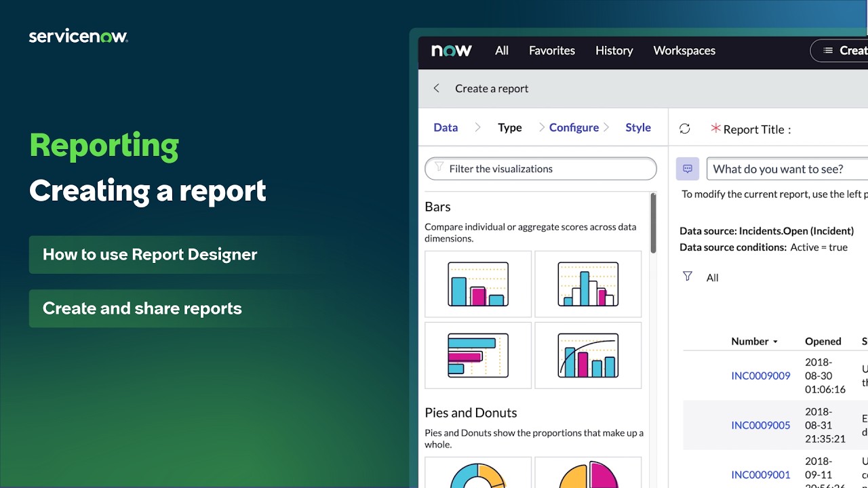
Task: Select the histogram chart visualization
Action: 588,284
